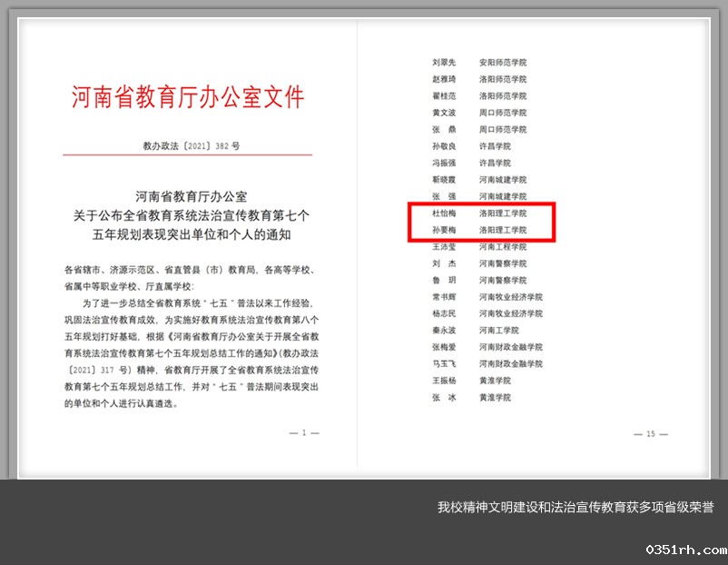Click the red heading 河南省教育厅办公室文件
Viewport: 728px width, 565px height.
[188, 98]
